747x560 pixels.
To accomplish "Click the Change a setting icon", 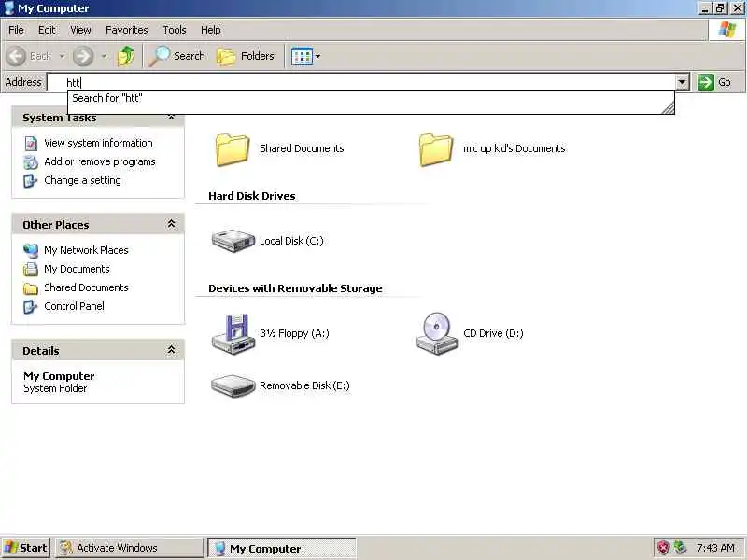I will point(31,181).
